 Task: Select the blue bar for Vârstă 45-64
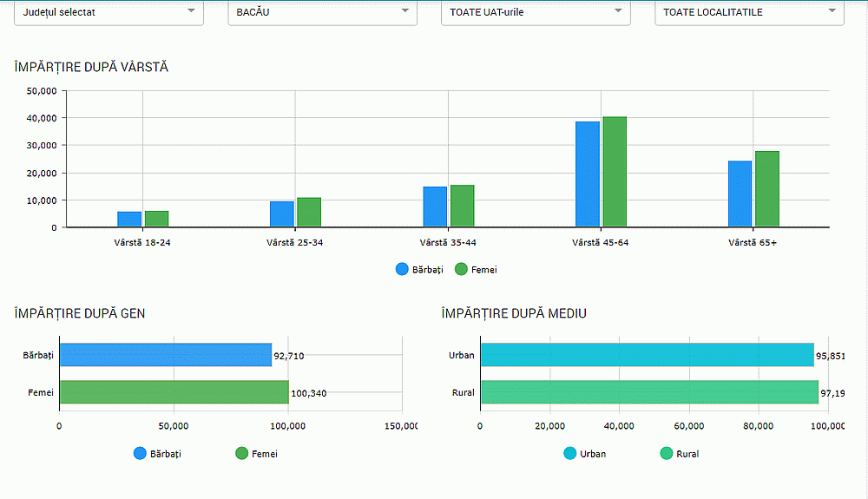point(588,174)
